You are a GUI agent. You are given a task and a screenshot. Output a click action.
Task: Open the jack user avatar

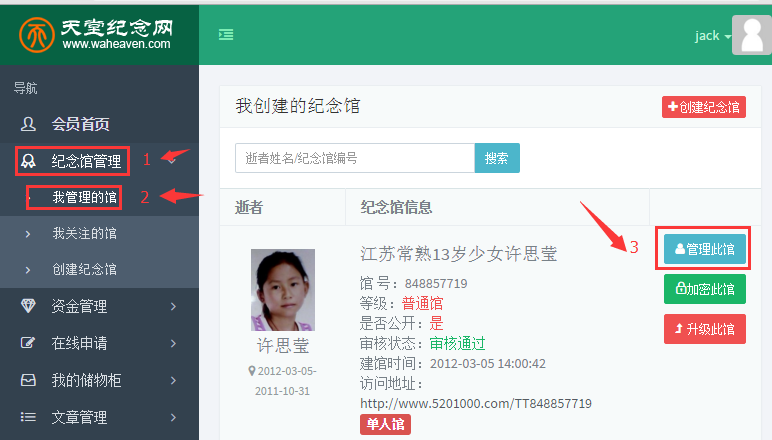point(753,36)
